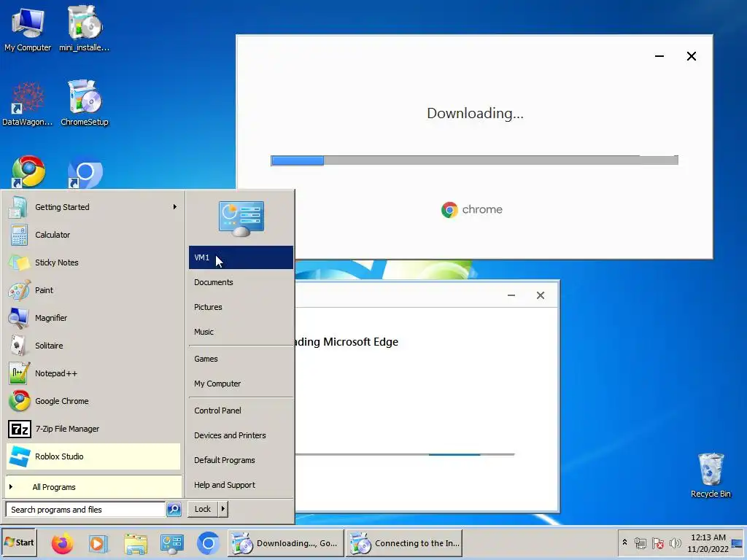
Task: Minimize the Chrome downloading window
Action: 659,56
